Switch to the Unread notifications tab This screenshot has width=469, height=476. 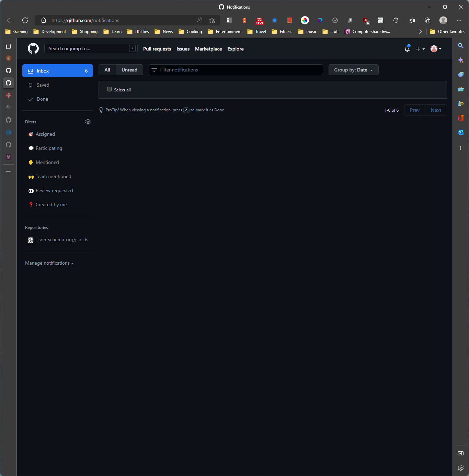[129, 70]
